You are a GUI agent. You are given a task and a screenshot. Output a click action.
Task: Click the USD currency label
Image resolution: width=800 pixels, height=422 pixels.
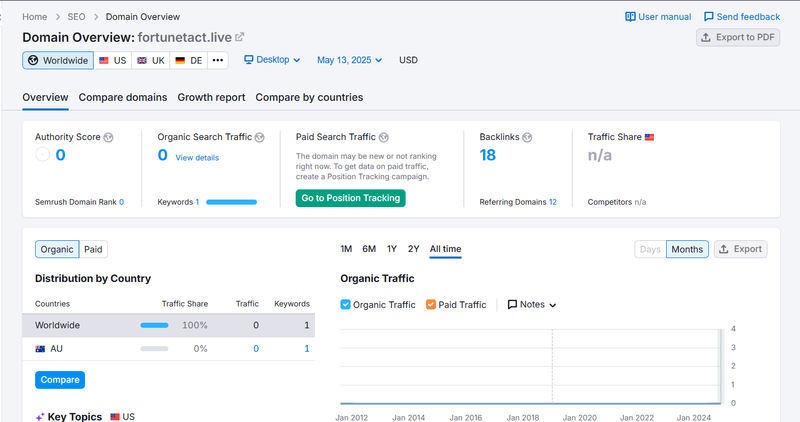(408, 60)
